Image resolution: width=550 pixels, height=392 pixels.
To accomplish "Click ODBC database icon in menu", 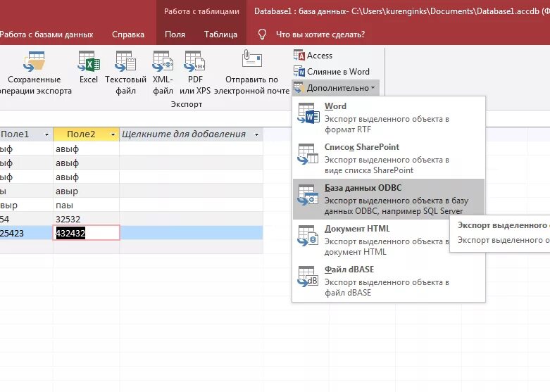I will click(308, 195).
